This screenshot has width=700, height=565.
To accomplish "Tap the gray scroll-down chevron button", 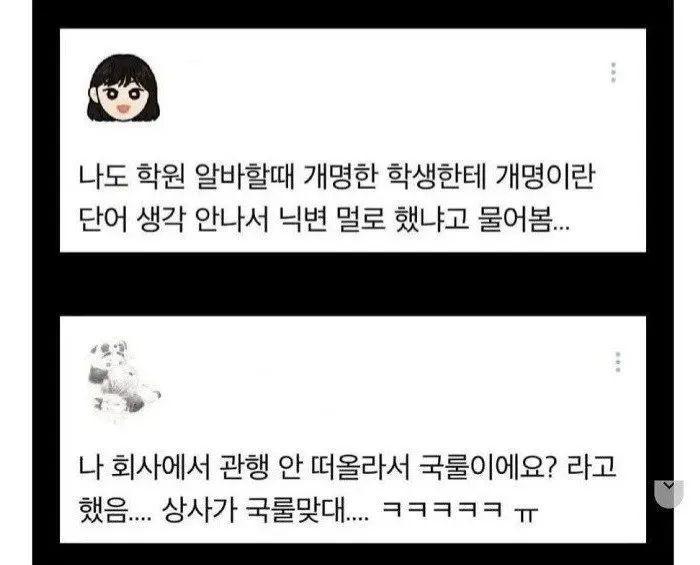I will click(669, 494).
